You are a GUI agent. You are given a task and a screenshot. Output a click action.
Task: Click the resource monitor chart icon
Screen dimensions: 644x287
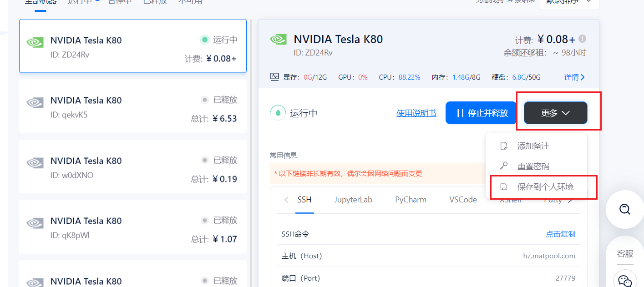274,77
